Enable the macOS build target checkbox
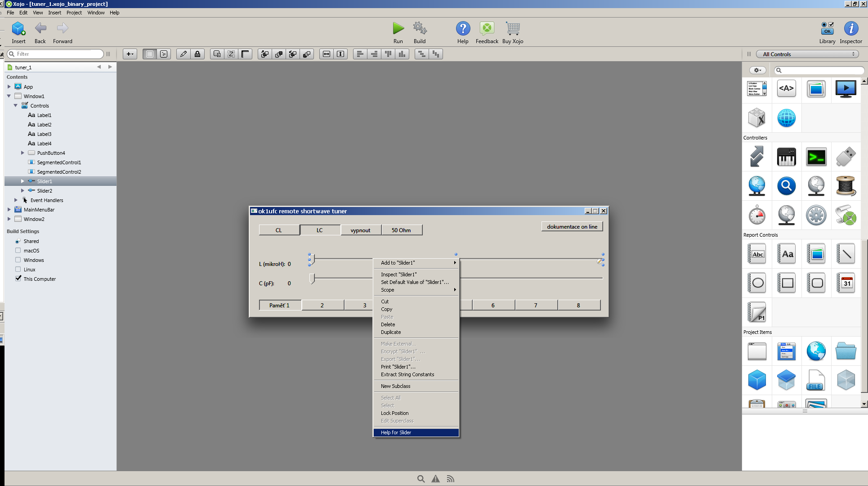This screenshot has width=868, height=486. 18,250
